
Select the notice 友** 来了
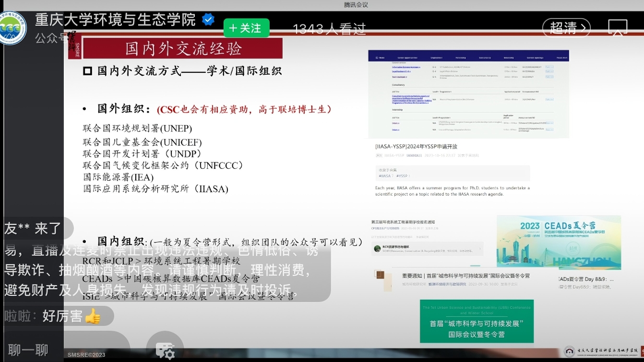(x=37, y=228)
